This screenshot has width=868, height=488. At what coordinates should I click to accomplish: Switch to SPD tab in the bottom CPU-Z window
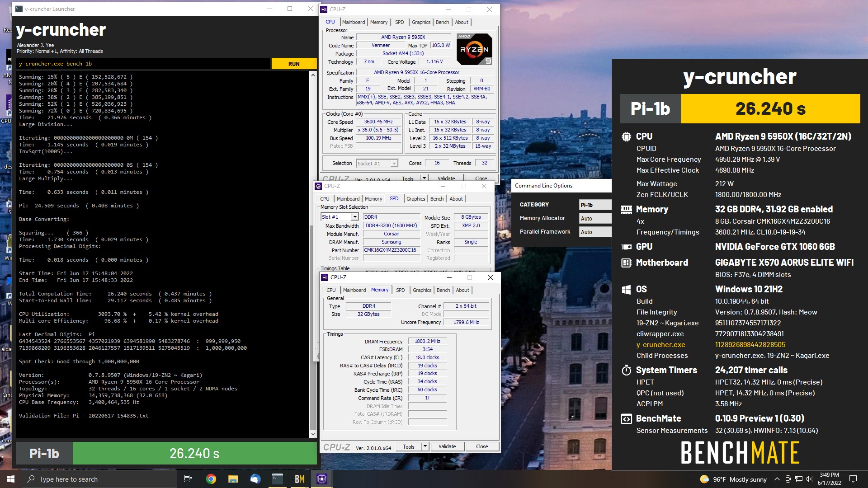[400, 290]
